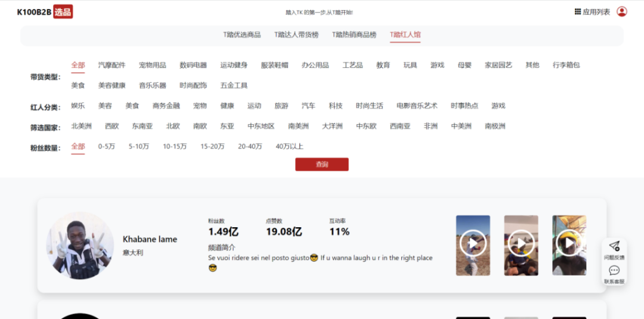Choose 时尚配饰 product category

(193, 85)
